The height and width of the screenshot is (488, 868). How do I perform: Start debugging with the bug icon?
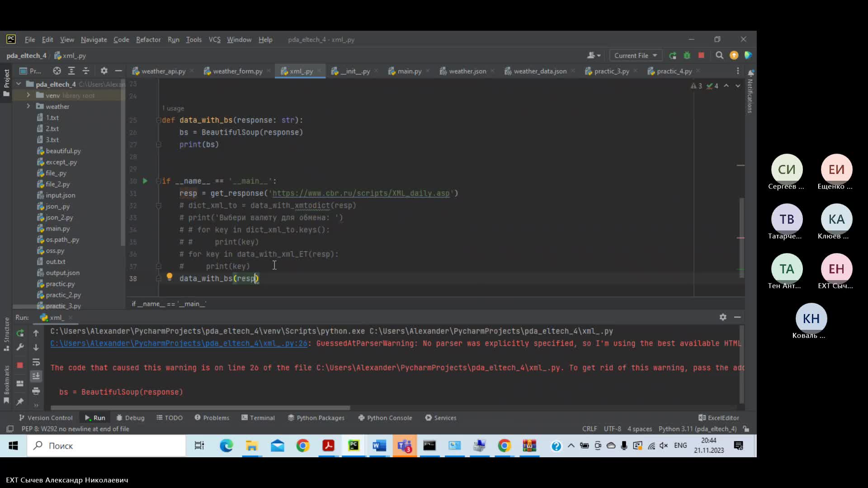pyautogui.click(x=687, y=56)
